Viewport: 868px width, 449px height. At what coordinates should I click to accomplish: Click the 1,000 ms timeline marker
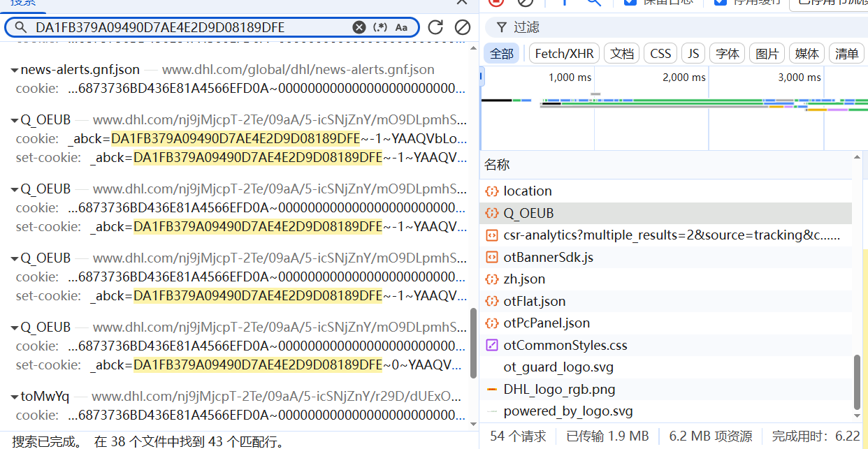(x=570, y=78)
